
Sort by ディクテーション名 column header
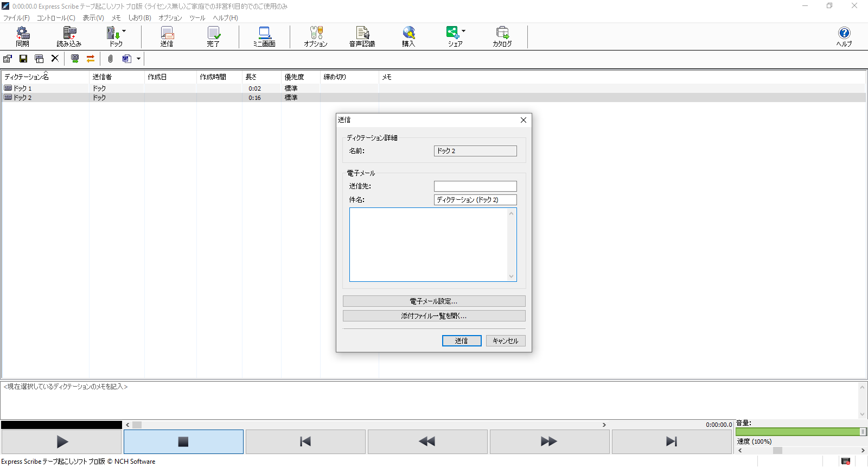46,77
